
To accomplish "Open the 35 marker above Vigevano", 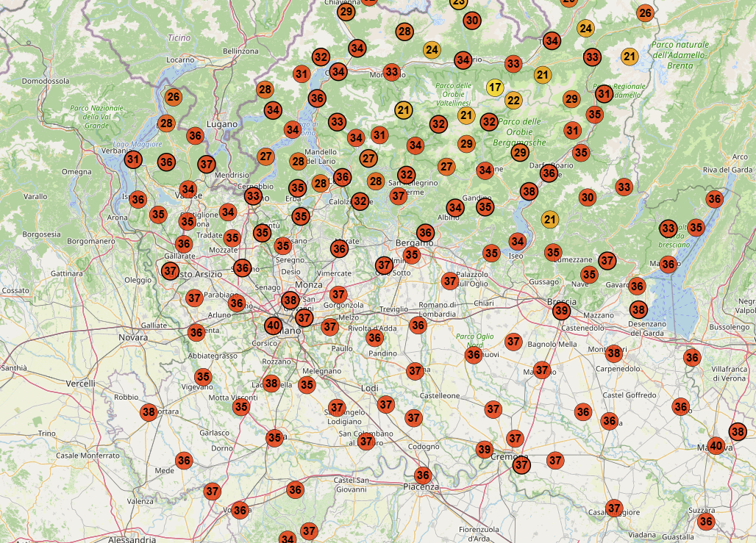I will (203, 377).
